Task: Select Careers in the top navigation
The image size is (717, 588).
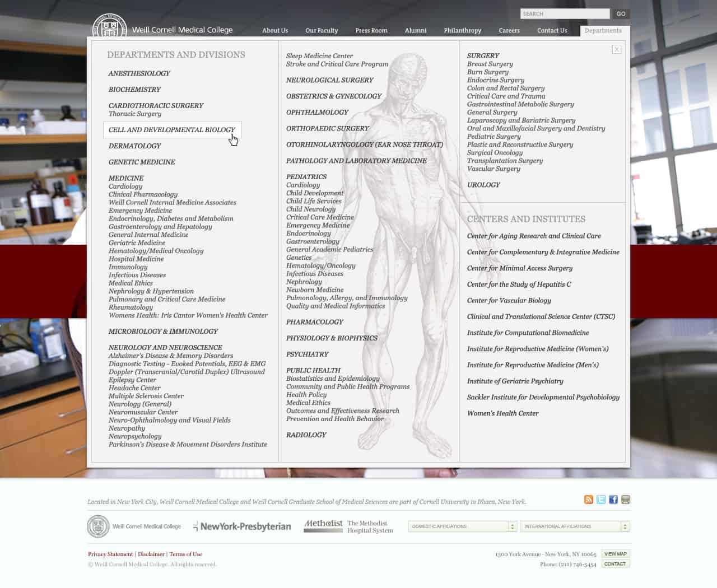Action: [x=509, y=30]
